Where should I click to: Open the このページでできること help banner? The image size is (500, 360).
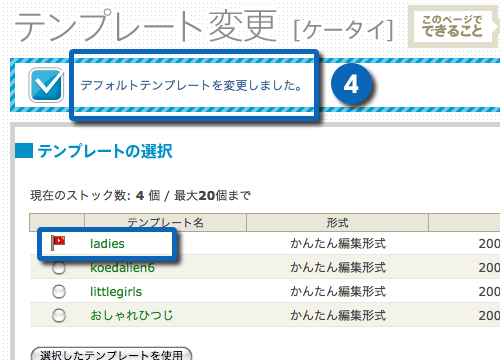pos(452,27)
